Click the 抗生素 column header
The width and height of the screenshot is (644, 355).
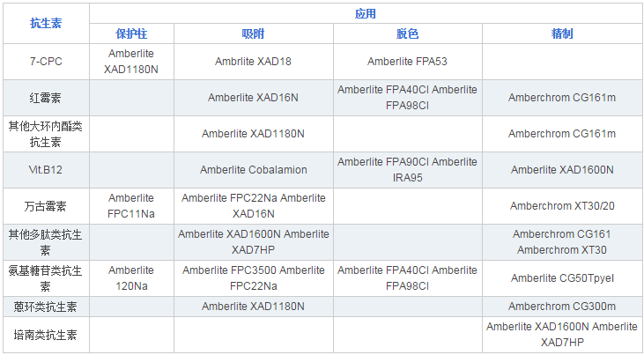point(46,24)
